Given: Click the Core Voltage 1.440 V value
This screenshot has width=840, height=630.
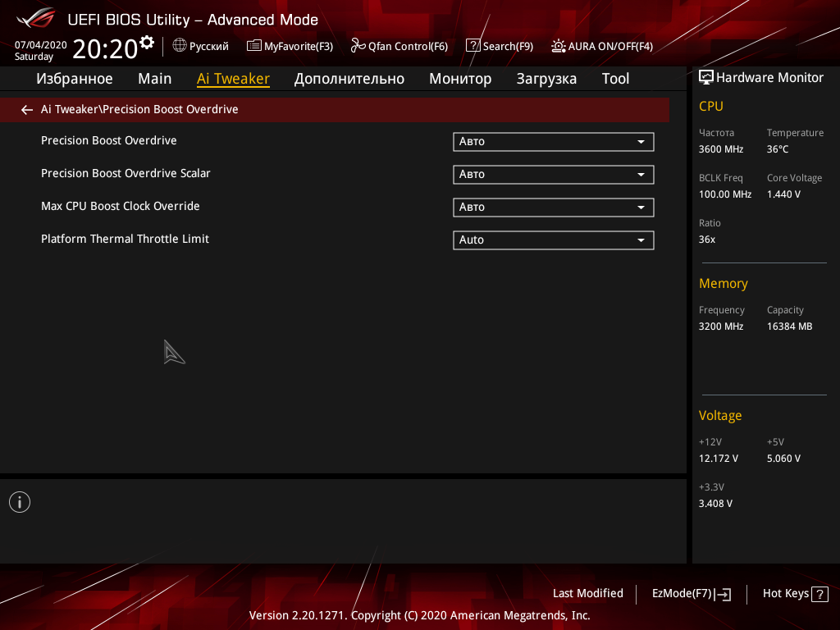Looking at the screenshot, I should point(783,194).
